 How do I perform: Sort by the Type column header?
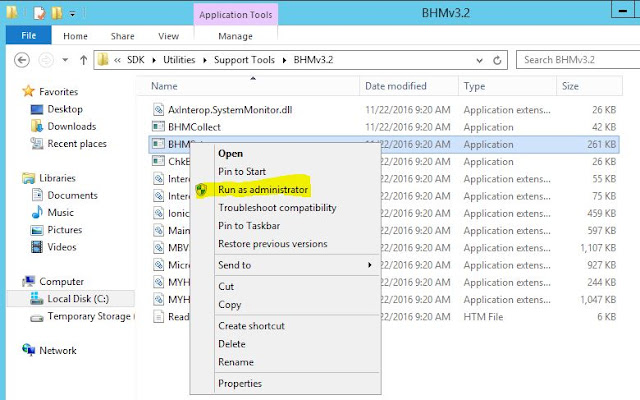coord(507,86)
